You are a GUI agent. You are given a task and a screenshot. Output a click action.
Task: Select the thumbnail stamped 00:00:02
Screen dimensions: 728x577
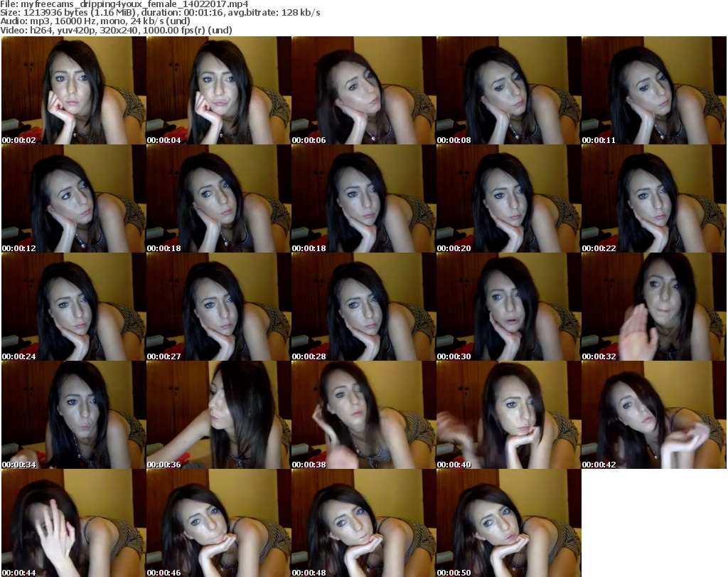click(74, 90)
